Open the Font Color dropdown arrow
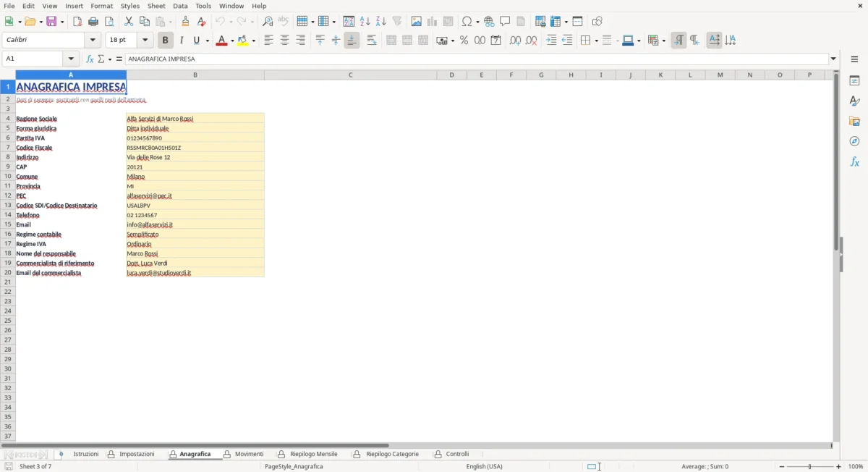The height and width of the screenshot is (472, 868). (x=232, y=41)
